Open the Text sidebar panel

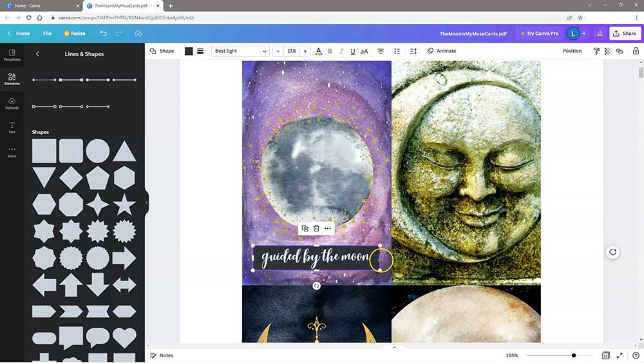coord(12,128)
